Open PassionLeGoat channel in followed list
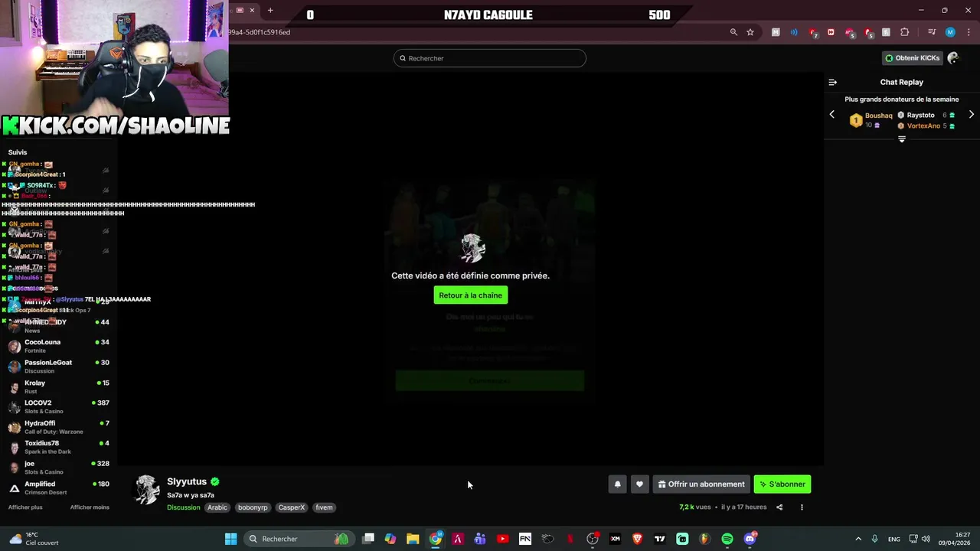 coord(59,367)
